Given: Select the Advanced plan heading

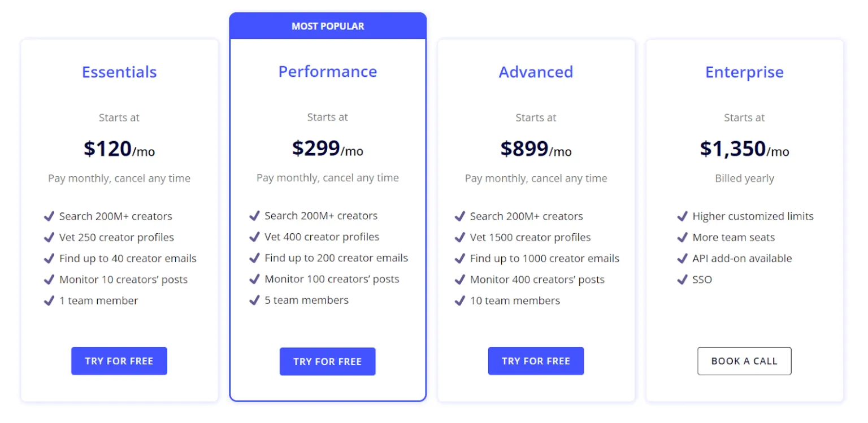Looking at the screenshot, I should (536, 72).
